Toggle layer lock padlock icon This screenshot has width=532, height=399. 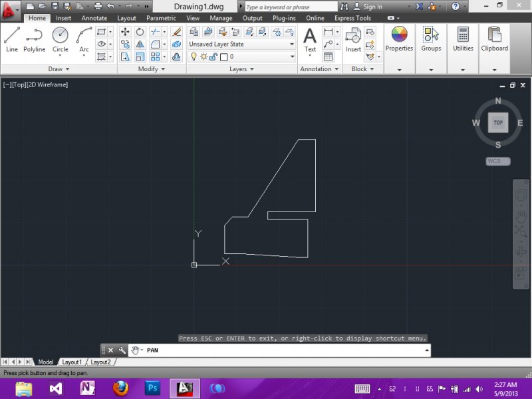(x=213, y=57)
